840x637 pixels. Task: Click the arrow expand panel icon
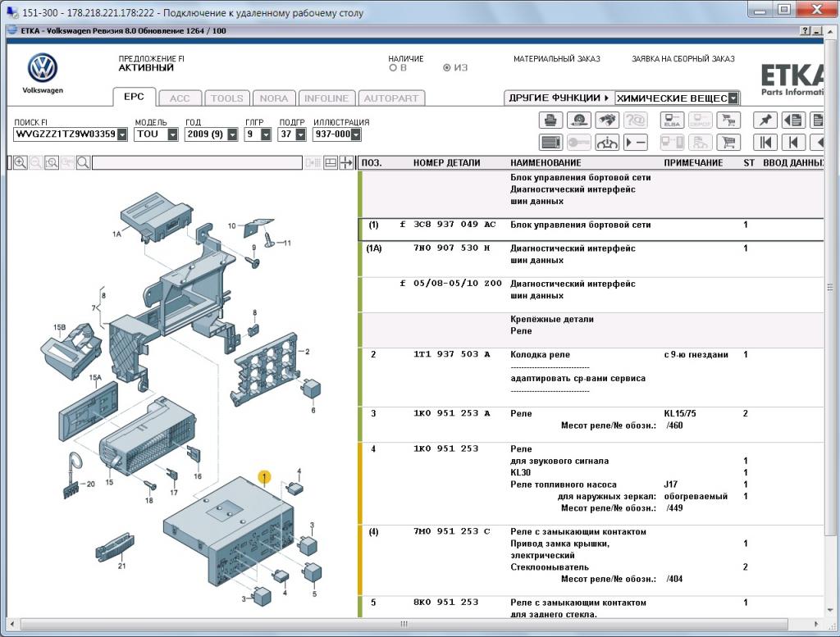(346, 162)
